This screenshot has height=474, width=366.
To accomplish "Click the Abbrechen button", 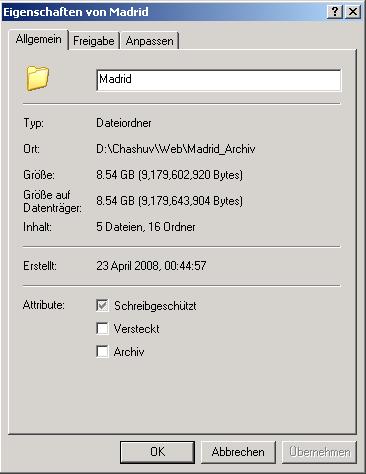I will pos(238,452).
